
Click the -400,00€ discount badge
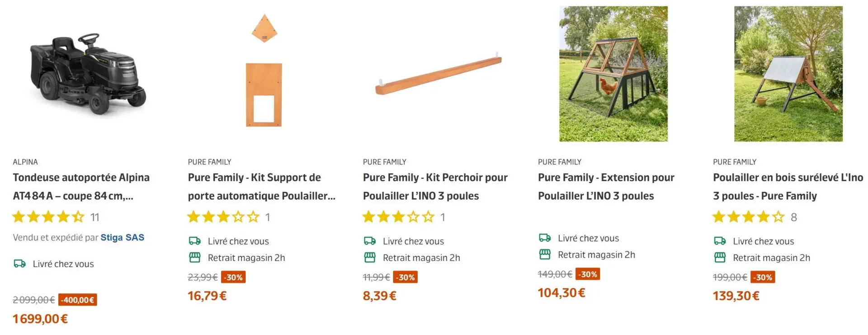(78, 300)
